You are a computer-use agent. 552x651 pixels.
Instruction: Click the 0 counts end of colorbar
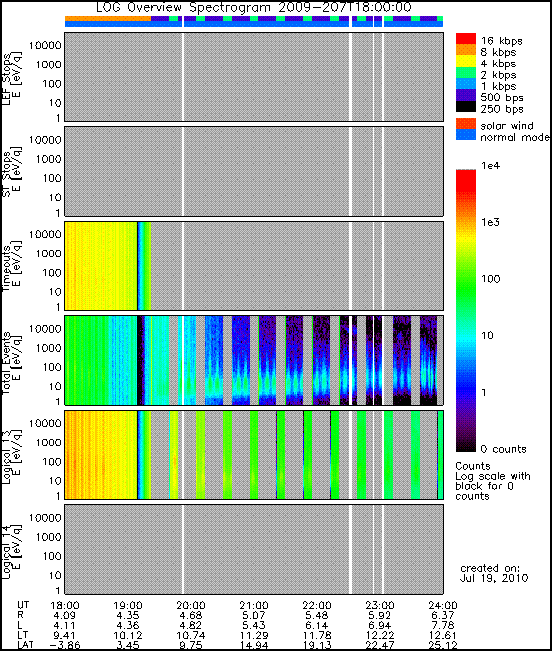[x=466, y=448]
